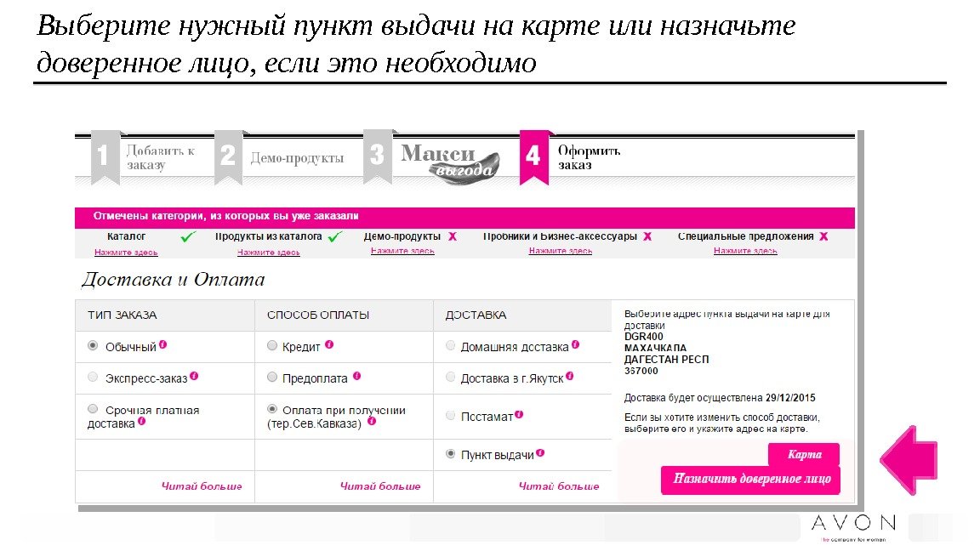Click Читай больше under Доставка column

coord(559,486)
